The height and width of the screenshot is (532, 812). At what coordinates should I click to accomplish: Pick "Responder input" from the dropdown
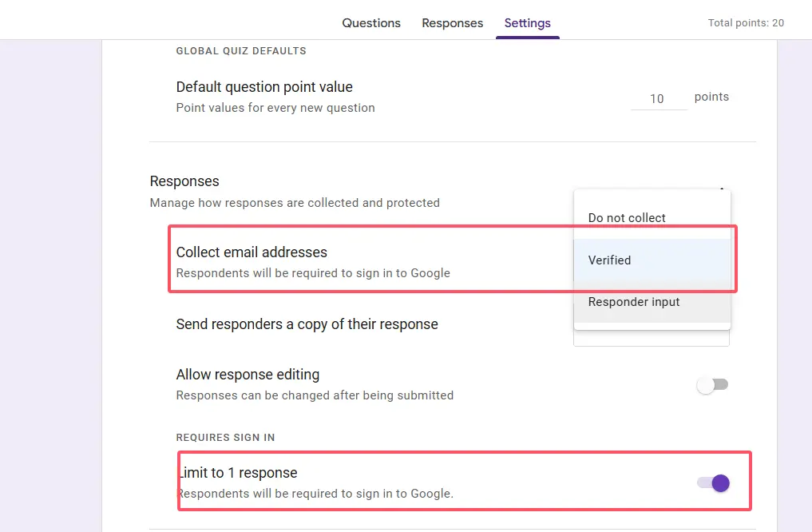634,302
